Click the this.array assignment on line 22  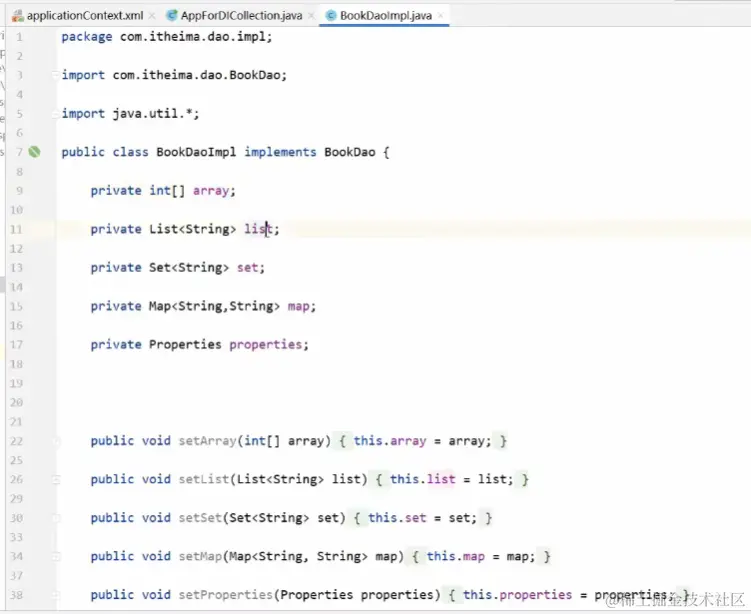(x=422, y=441)
